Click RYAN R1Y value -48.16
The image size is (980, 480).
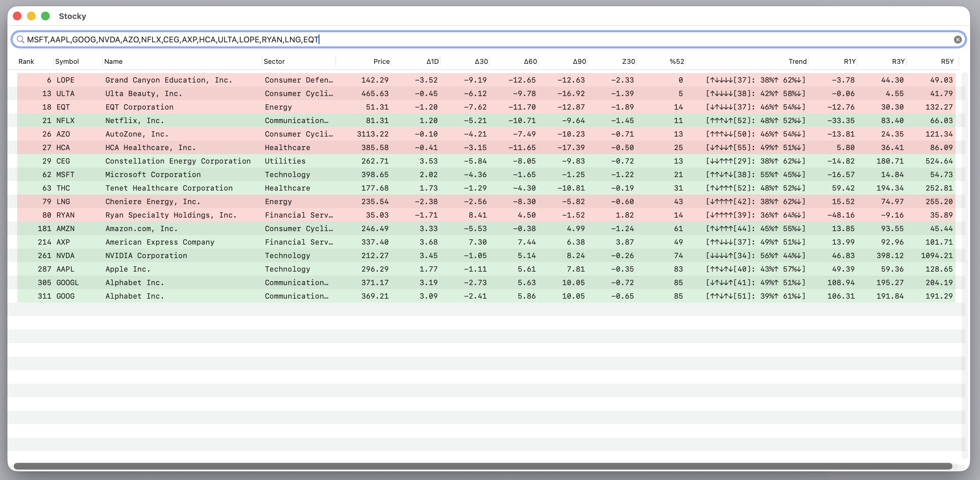click(x=841, y=215)
